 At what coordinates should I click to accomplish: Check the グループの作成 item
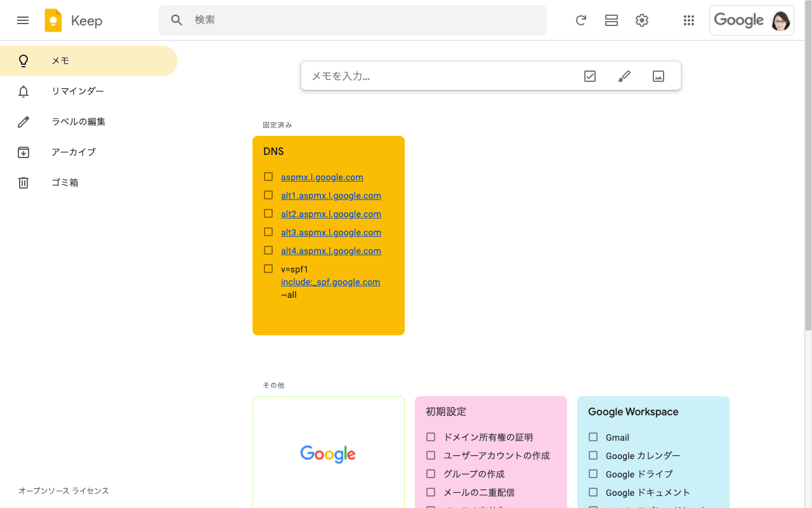click(x=431, y=474)
